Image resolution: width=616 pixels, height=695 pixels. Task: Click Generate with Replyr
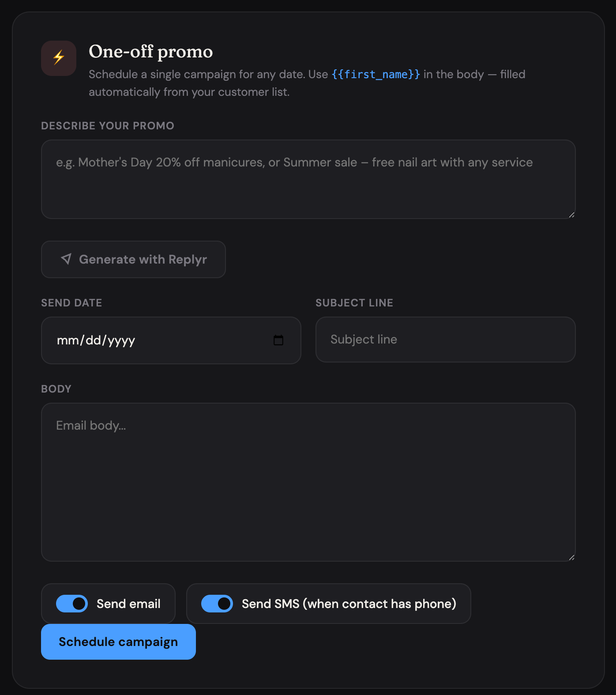[x=133, y=259]
